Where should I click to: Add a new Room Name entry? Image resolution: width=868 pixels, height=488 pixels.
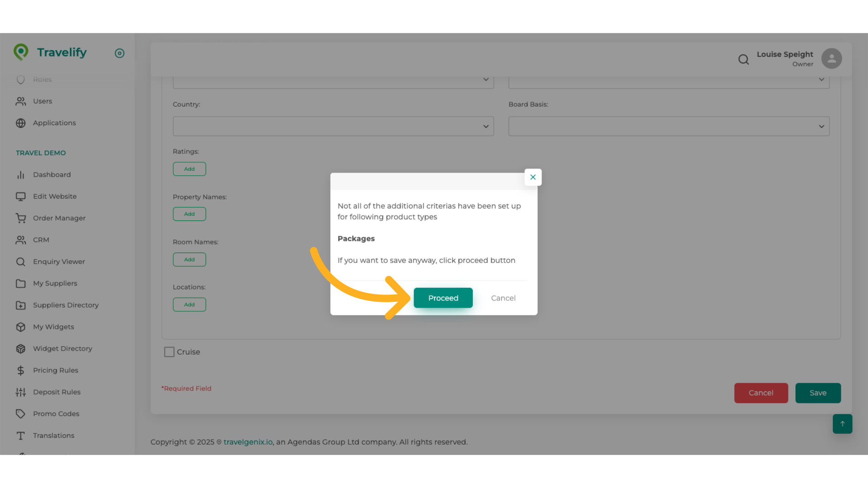click(x=189, y=259)
